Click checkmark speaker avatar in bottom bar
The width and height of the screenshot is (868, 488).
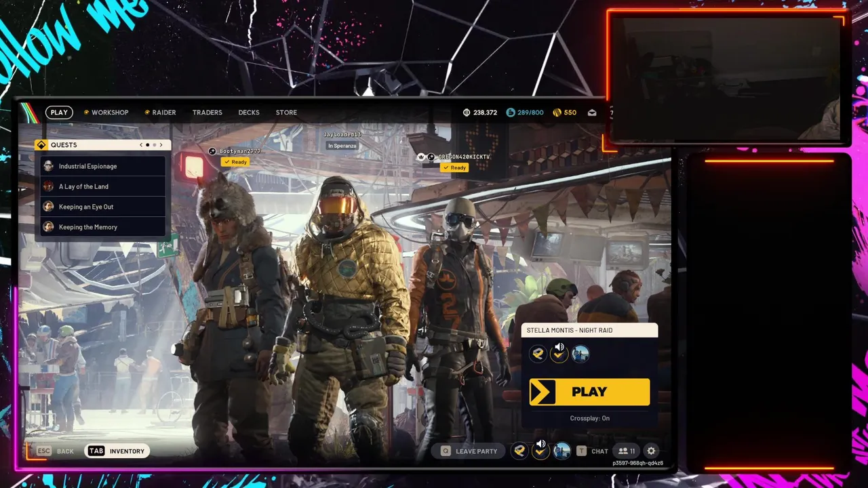540,450
